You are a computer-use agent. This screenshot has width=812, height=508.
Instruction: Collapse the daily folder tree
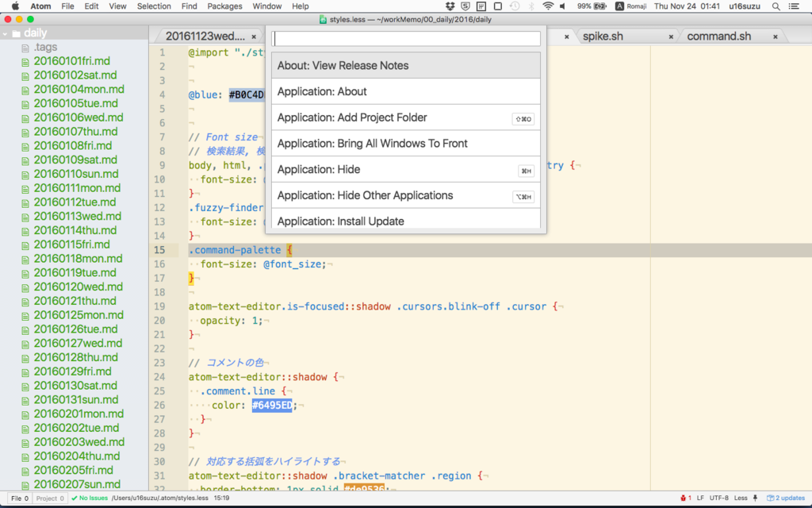6,33
